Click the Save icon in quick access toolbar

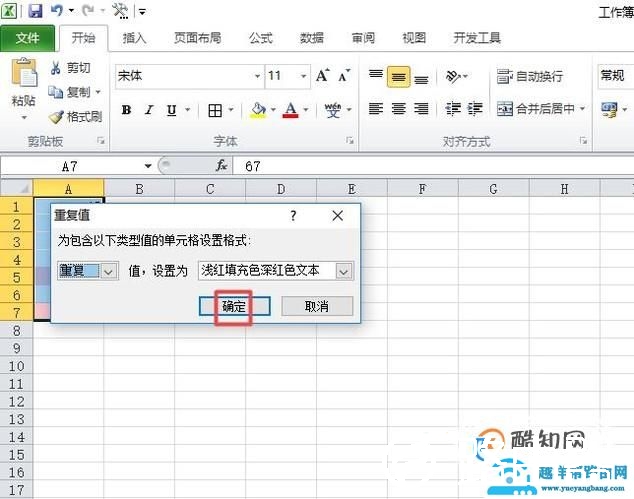click(35, 11)
